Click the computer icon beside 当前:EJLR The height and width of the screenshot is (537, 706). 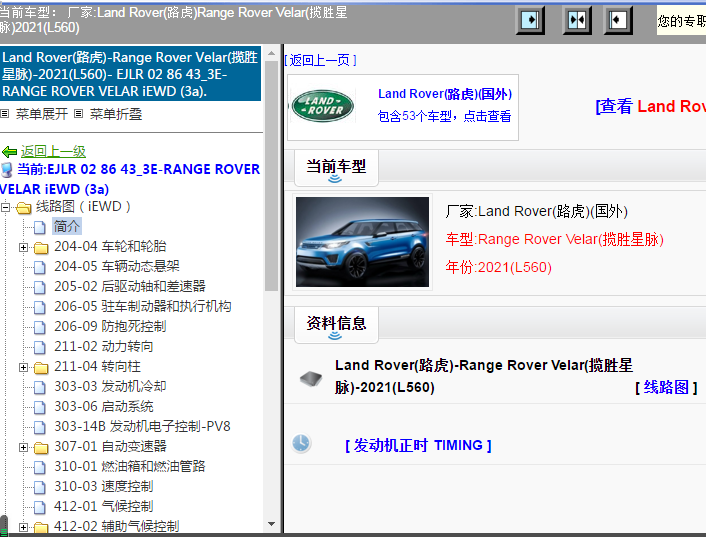7,170
